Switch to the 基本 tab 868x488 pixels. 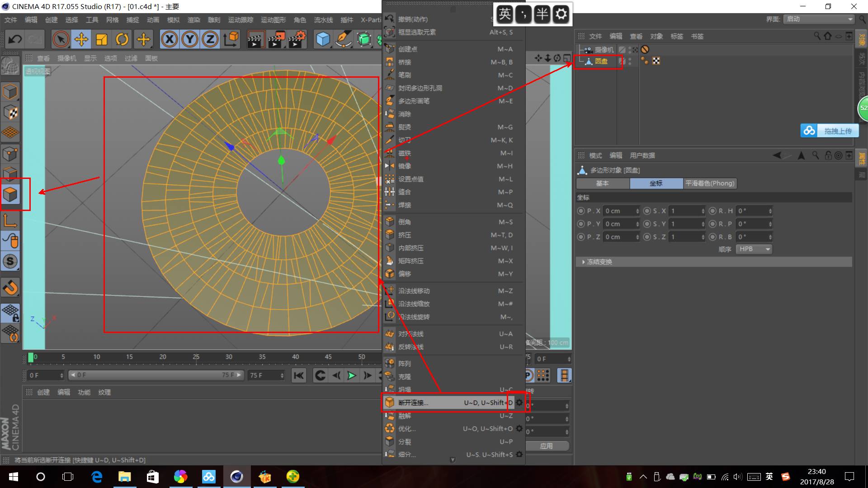(x=602, y=183)
